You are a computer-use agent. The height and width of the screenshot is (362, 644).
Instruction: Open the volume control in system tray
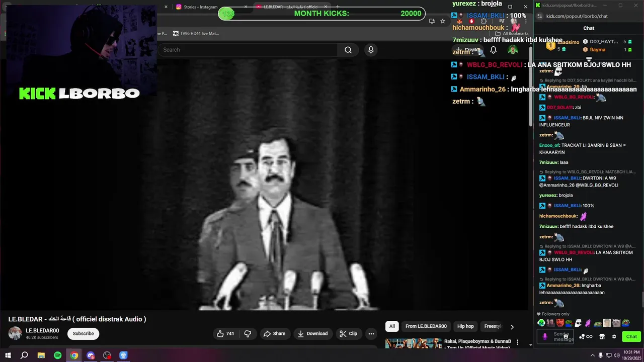(617, 355)
